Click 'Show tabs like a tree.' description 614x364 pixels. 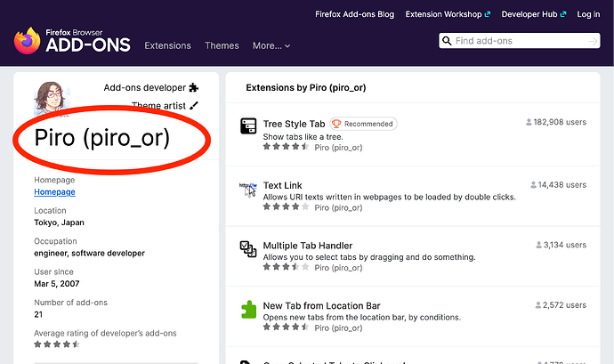(x=303, y=137)
